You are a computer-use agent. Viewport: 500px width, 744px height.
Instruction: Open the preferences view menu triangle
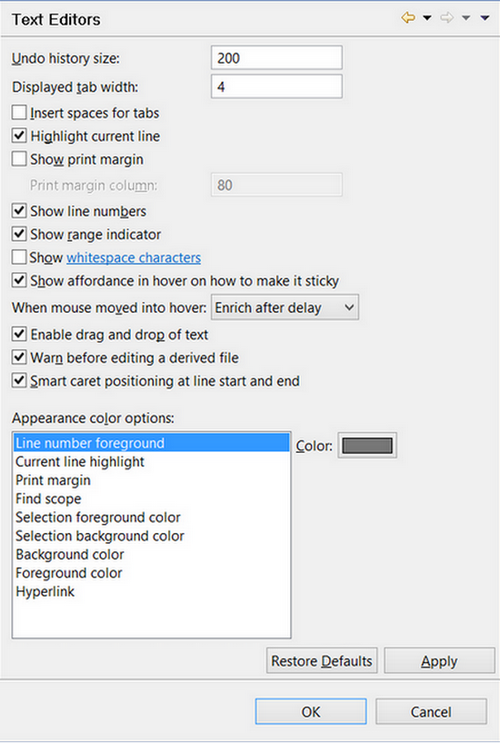pyautogui.click(x=485, y=18)
